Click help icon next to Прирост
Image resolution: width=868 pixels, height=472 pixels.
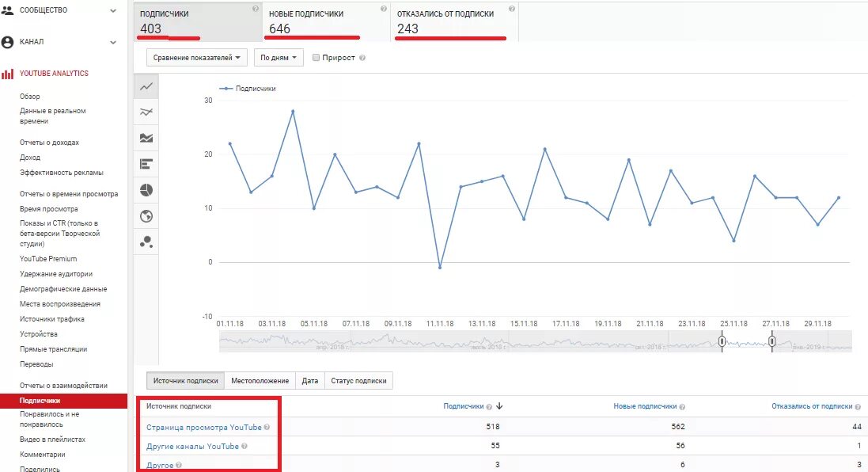[362, 58]
